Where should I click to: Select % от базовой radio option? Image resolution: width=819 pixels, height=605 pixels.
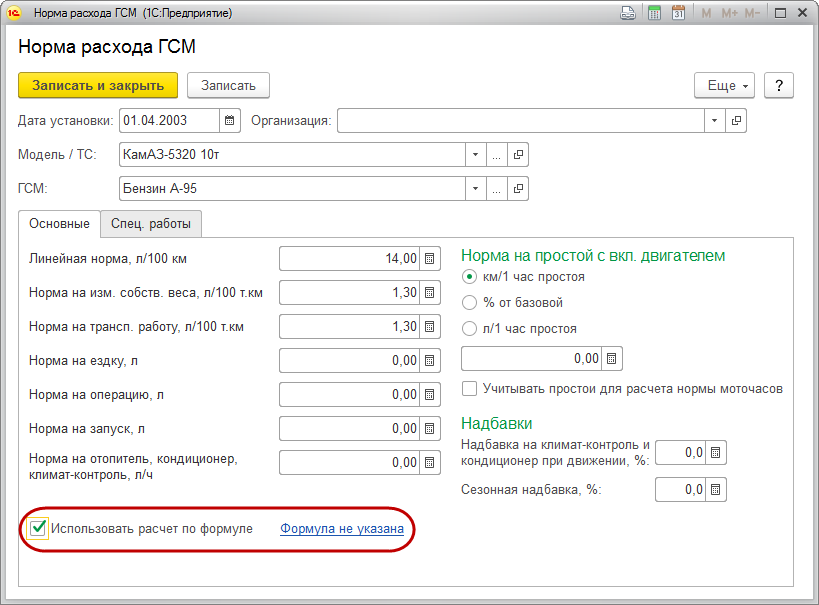click(469, 302)
